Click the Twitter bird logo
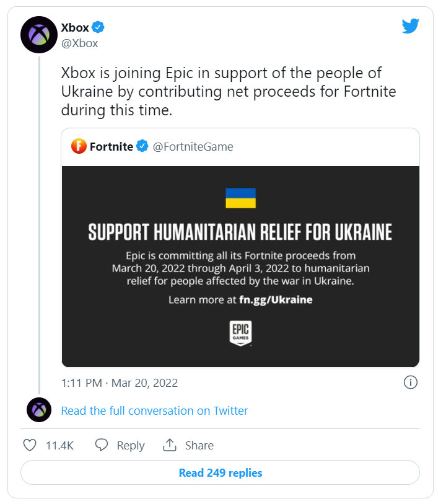 [x=410, y=26]
